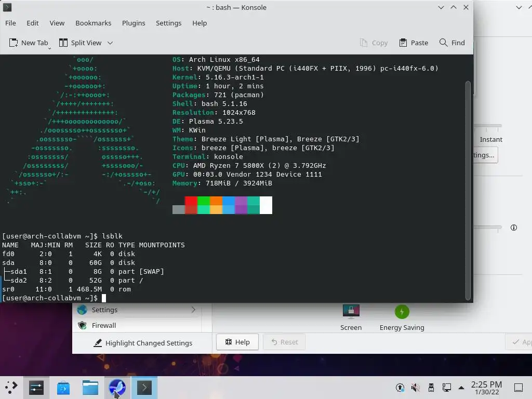Click the 'Kernel: 5.16.3-arch1-1' line
Viewport: 532px width, 399px height.
pyautogui.click(x=218, y=77)
